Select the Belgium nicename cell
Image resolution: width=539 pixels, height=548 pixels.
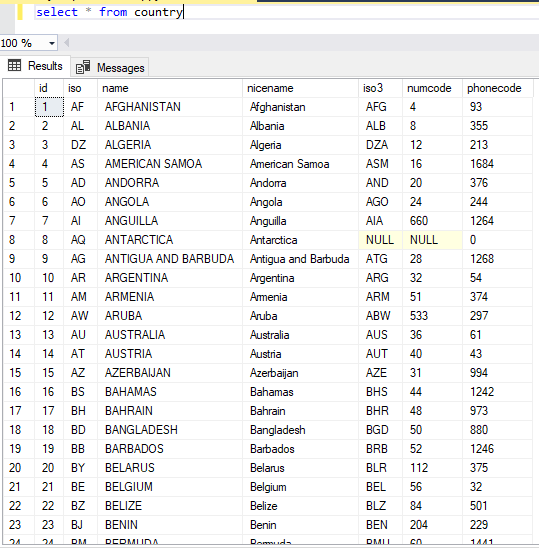(301, 487)
